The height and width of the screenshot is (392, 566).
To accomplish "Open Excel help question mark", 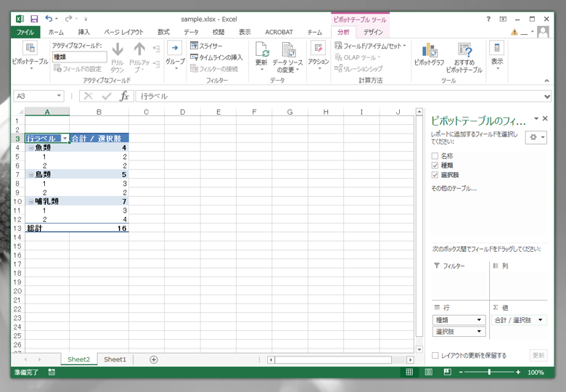I will tap(488, 19).
